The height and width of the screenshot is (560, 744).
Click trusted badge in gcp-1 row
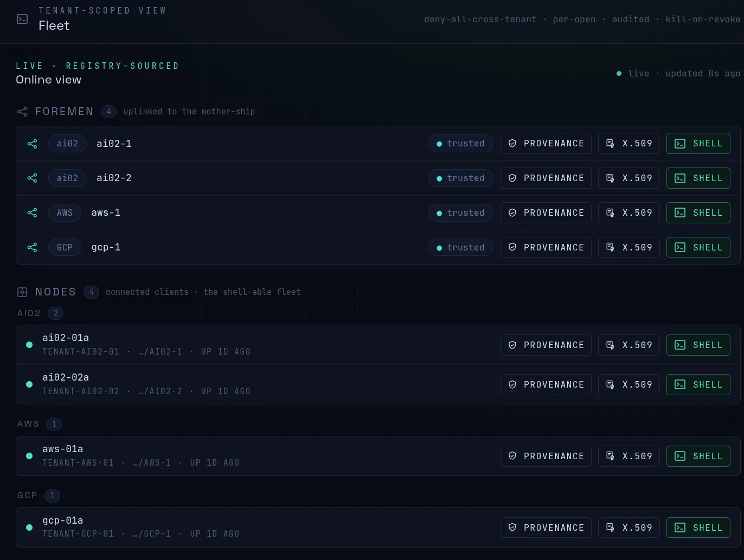coord(460,248)
